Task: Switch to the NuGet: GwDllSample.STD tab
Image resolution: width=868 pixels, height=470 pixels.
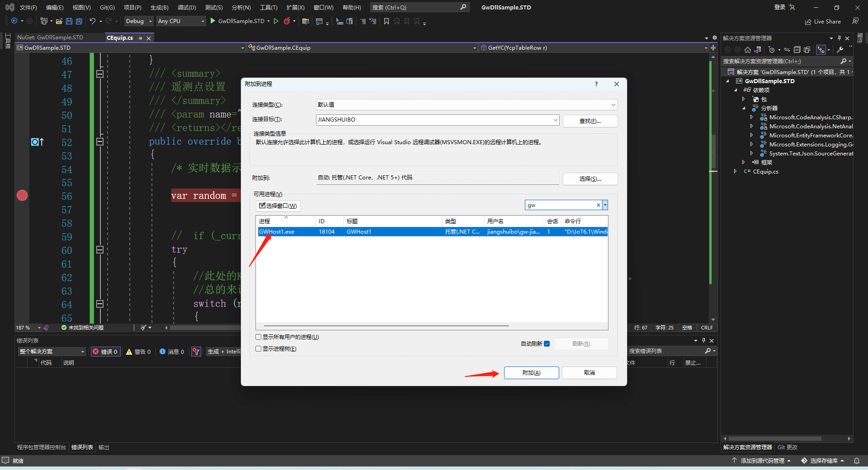Action: tap(50, 38)
